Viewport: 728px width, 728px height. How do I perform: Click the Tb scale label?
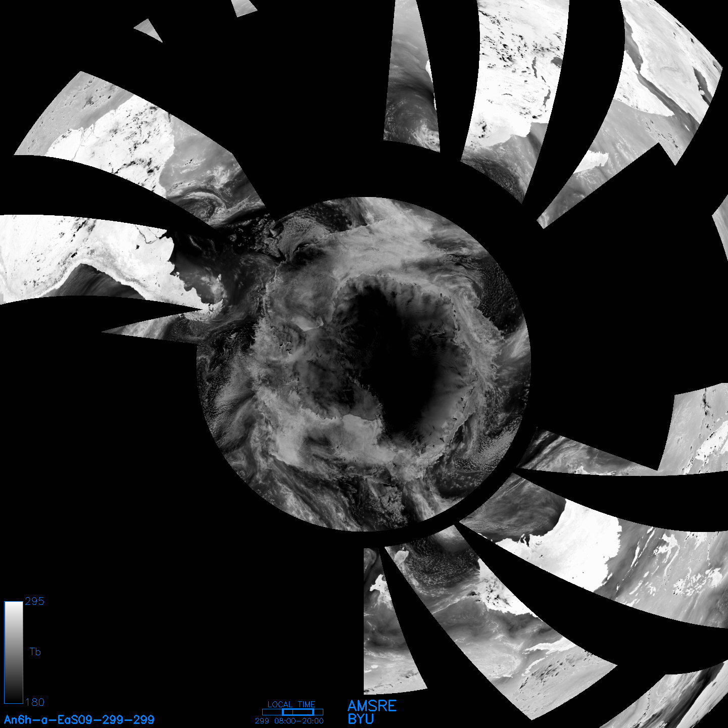(x=35, y=652)
